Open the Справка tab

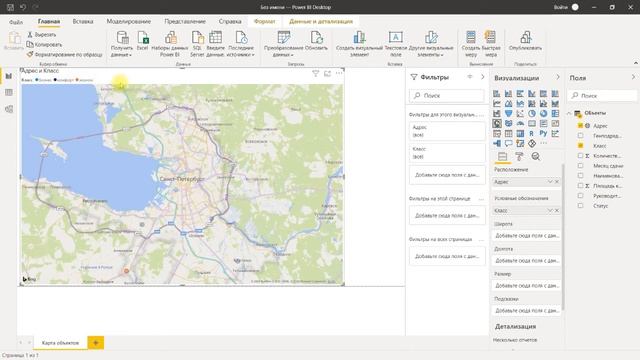pyautogui.click(x=230, y=21)
